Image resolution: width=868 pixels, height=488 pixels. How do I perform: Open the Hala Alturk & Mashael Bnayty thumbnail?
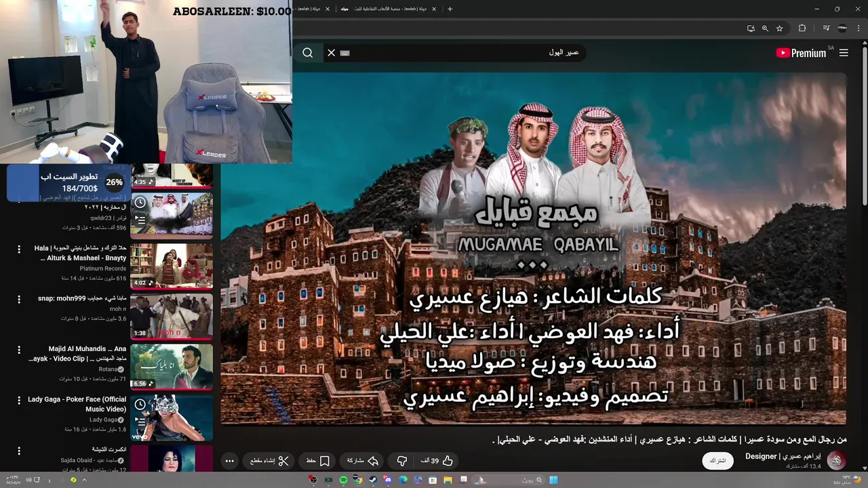click(x=172, y=265)
